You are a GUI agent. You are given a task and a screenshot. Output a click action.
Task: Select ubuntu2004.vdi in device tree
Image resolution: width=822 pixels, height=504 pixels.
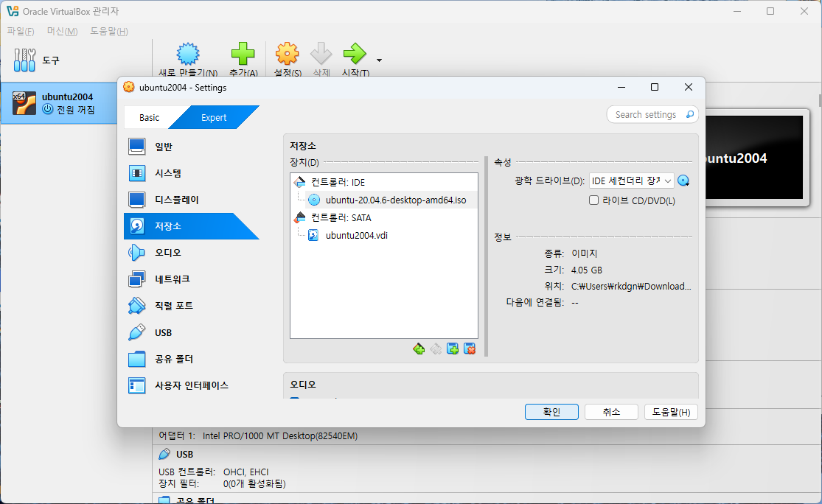click(357, 235)
